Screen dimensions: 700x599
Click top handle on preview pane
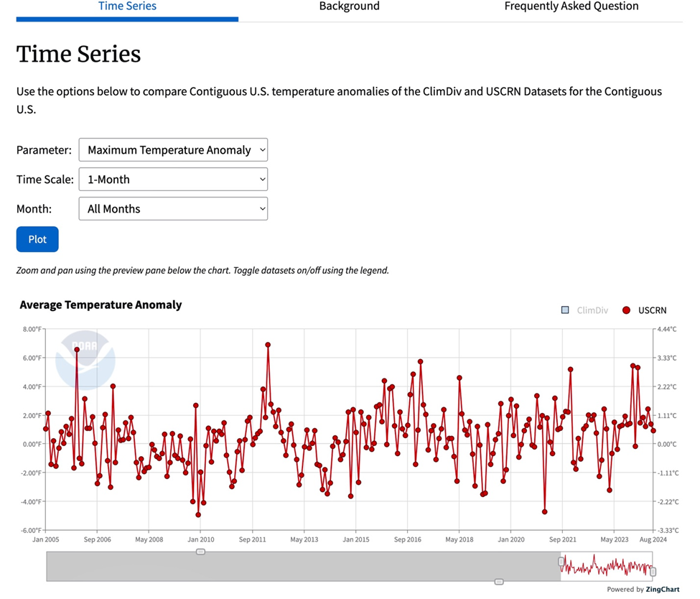(201, 552)
